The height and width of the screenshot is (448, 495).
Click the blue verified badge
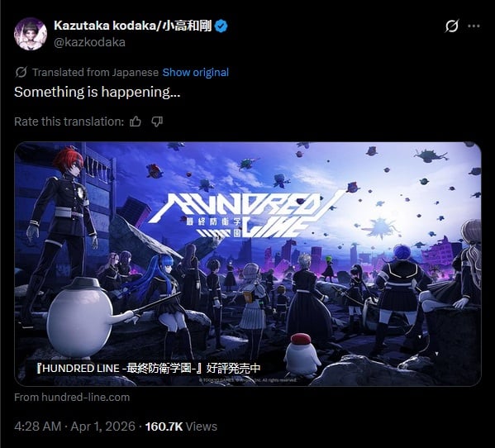tap(221, 26)
